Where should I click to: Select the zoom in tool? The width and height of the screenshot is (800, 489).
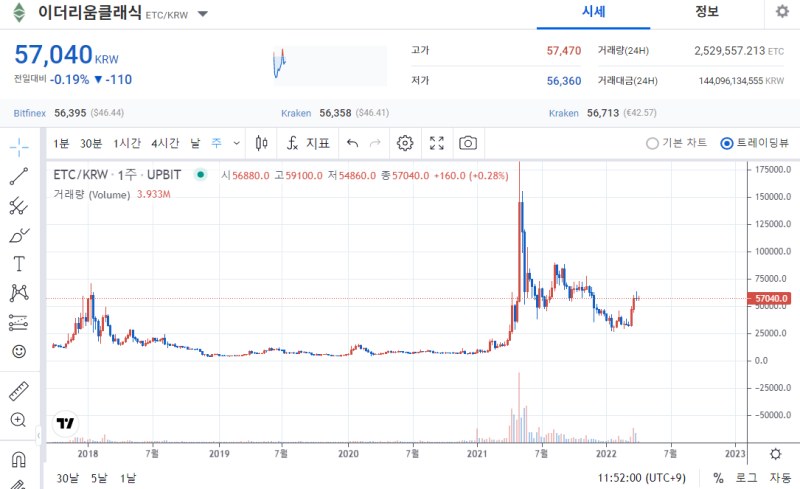pyautogui.click(x=18, y=420)
